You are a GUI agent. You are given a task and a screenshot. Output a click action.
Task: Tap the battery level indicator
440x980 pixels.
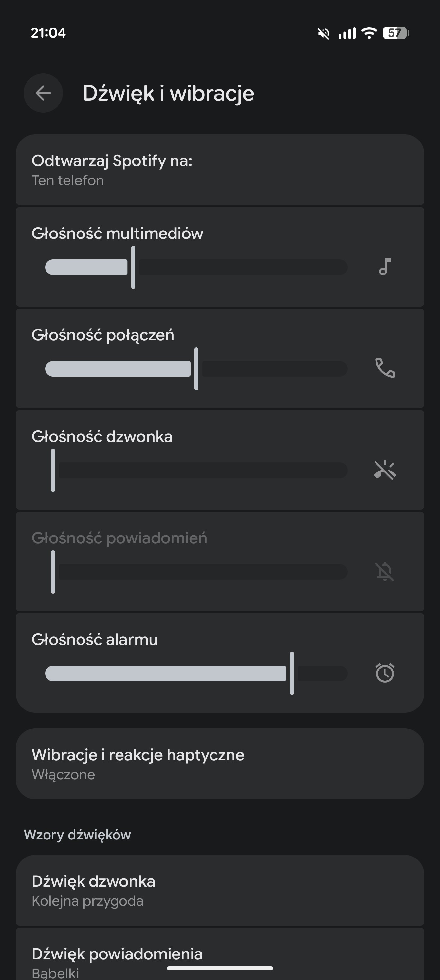(x=395, y=33)
